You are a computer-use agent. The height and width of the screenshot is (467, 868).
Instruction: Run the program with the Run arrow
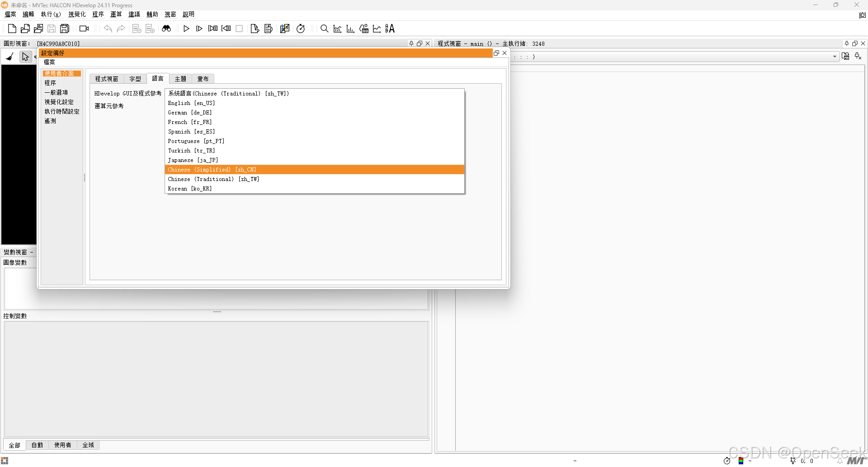186,29
